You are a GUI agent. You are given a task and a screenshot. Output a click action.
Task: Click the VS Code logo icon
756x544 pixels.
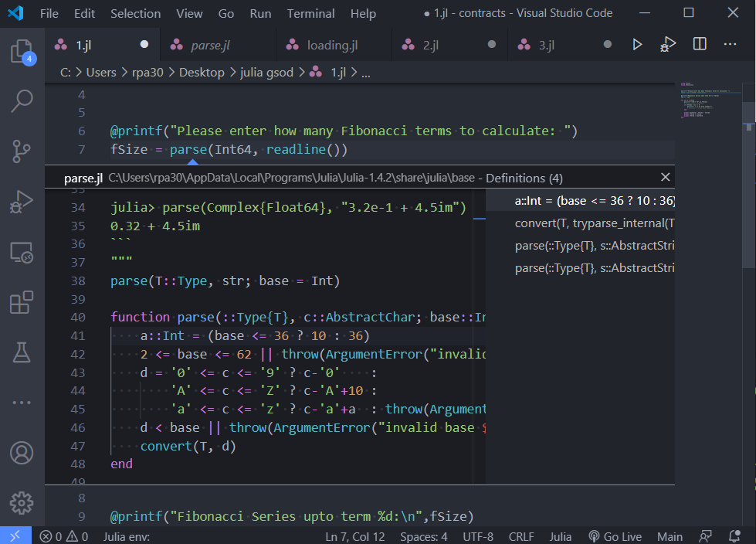click(x=15, y=13)
